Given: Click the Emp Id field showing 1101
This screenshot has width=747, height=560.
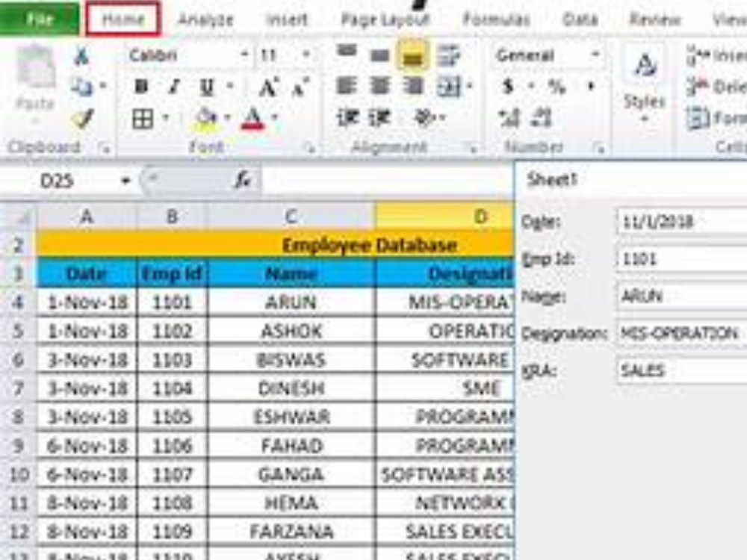Looking at the screenshot, I should (x=682, y=259).
